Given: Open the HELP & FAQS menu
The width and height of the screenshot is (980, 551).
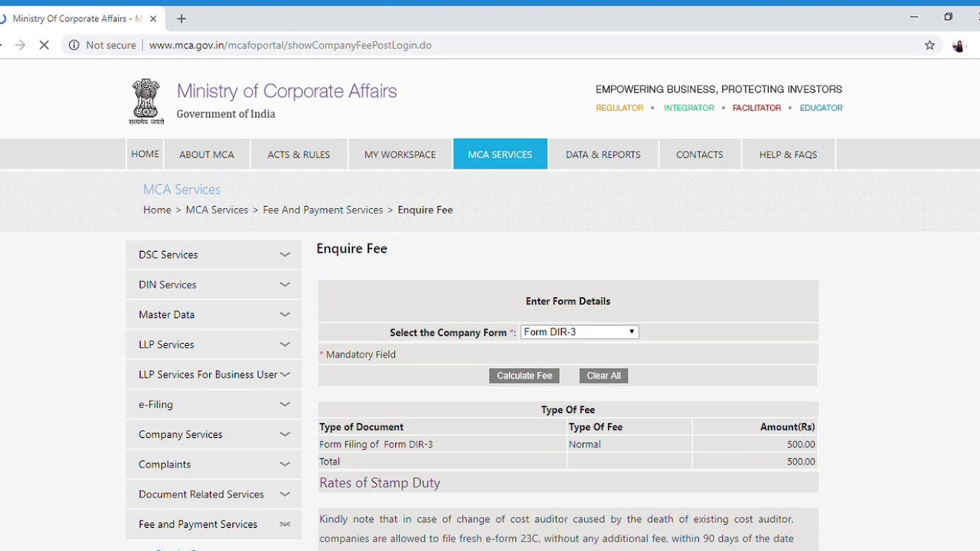Looking at the screenshot, I should (x=788, y=154).
